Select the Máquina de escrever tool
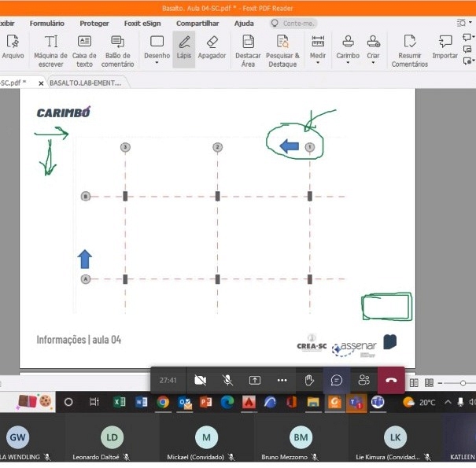Image resolution: width=476 pixels, height=468 pixels. tap(50, 50)
